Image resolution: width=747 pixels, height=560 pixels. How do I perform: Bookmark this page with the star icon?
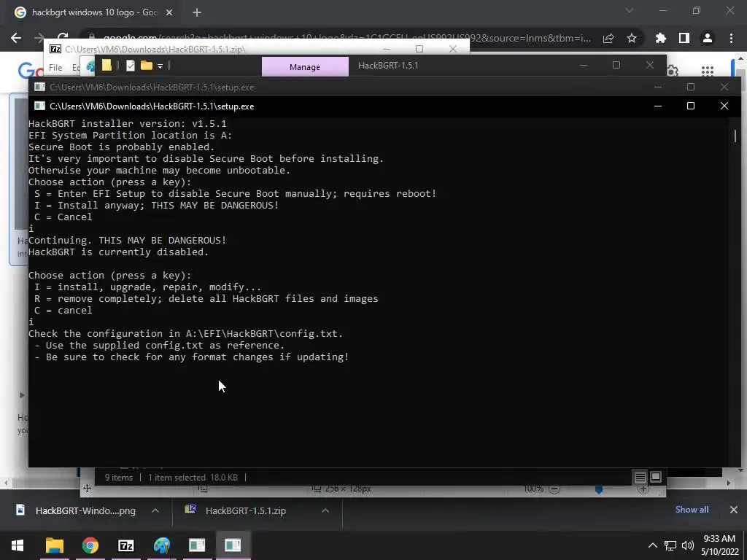632,38
